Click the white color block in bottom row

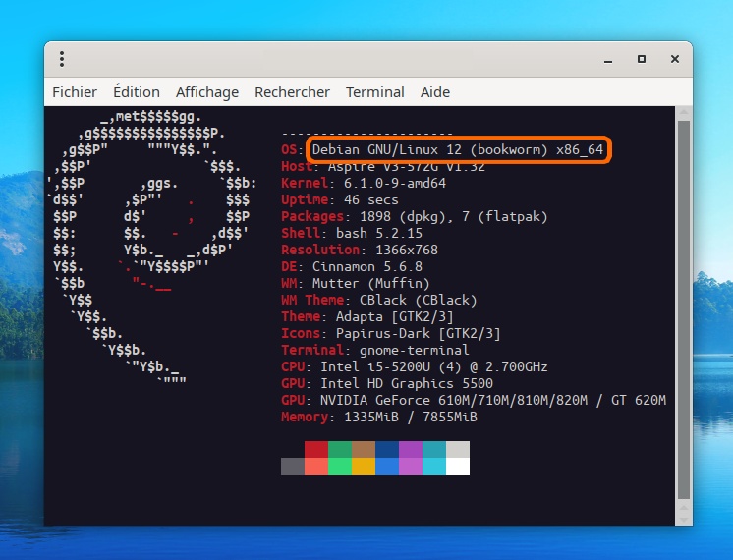(458, 466)
